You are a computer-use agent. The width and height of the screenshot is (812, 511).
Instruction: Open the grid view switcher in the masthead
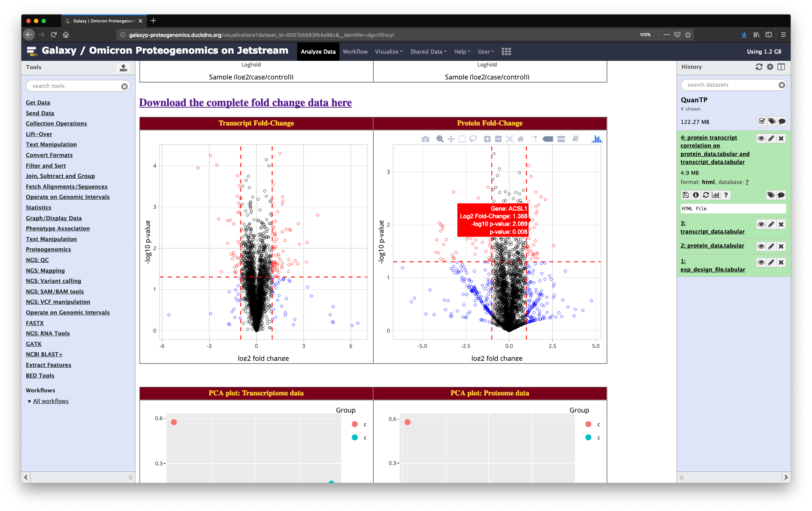coord(506,52)
